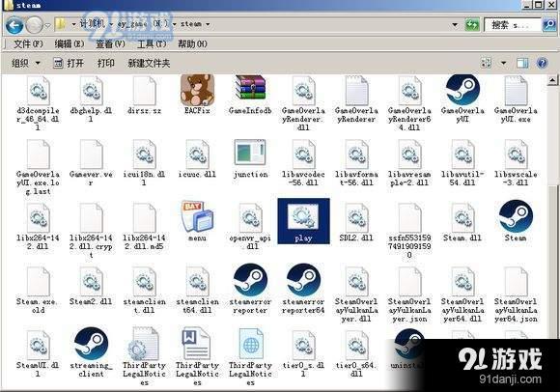The image size is (560, 392).
Task: Select the steamerrorreporter64 icon
Action: point(303,280)
